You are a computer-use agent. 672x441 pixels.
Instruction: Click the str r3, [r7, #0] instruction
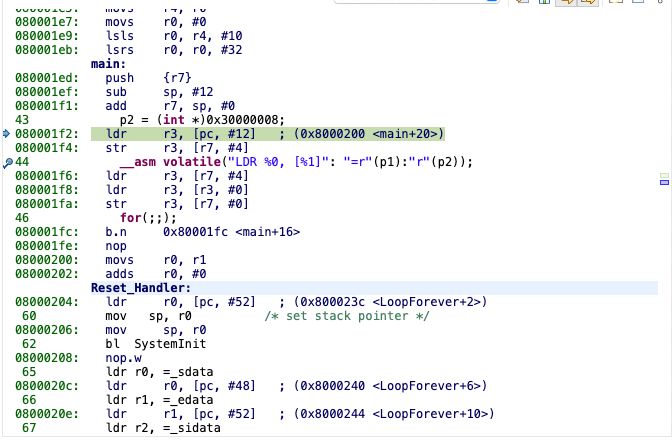(177, 204)
